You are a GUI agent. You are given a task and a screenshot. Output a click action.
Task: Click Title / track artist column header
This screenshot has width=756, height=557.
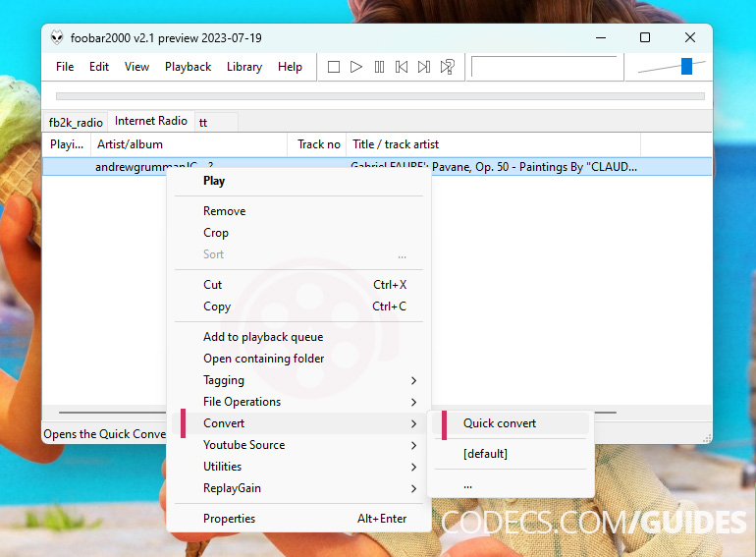[x=493, y=144]
